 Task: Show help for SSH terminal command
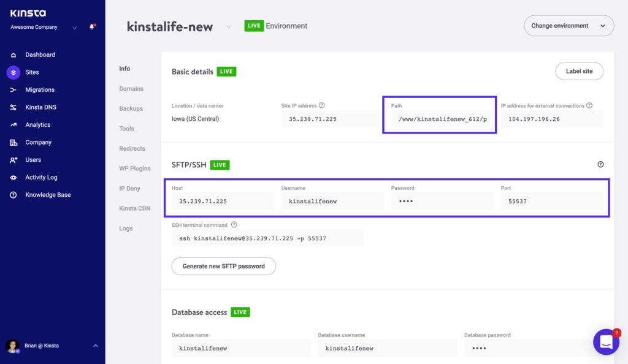tap(234, 225)
